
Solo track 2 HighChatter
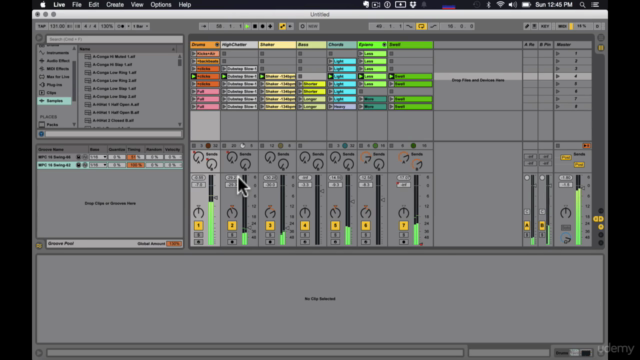click(x=232, y=235)
